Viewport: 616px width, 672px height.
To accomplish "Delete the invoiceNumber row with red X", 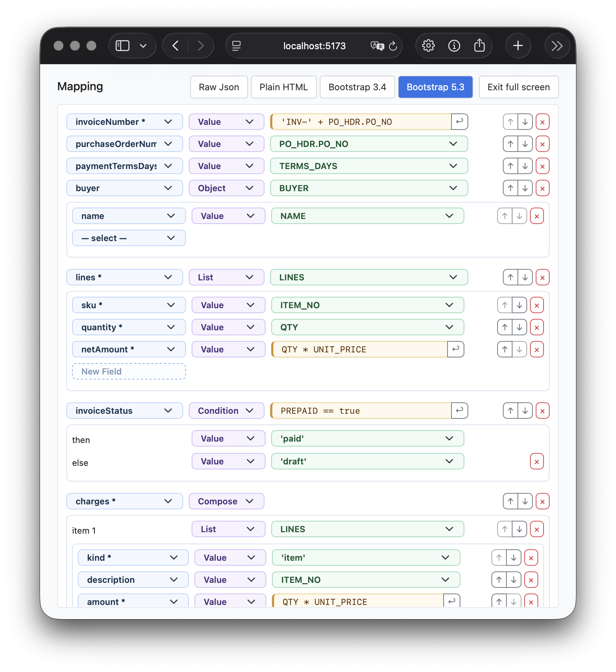I will [542, 122].
